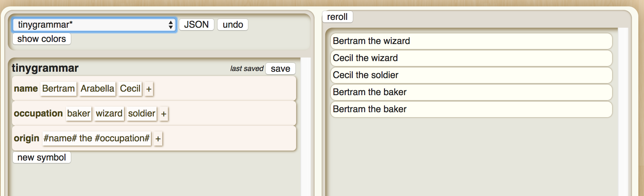Screen dimensions: 644x196
Task: Edit the wizard occupation rule
Action: point(109,113)
